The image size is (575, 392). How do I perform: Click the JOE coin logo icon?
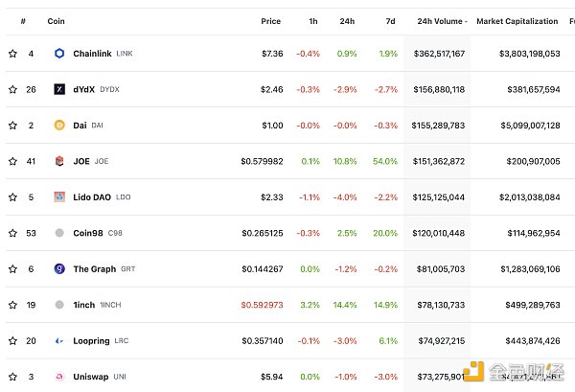pyautogui.click(x=59, y=161)
